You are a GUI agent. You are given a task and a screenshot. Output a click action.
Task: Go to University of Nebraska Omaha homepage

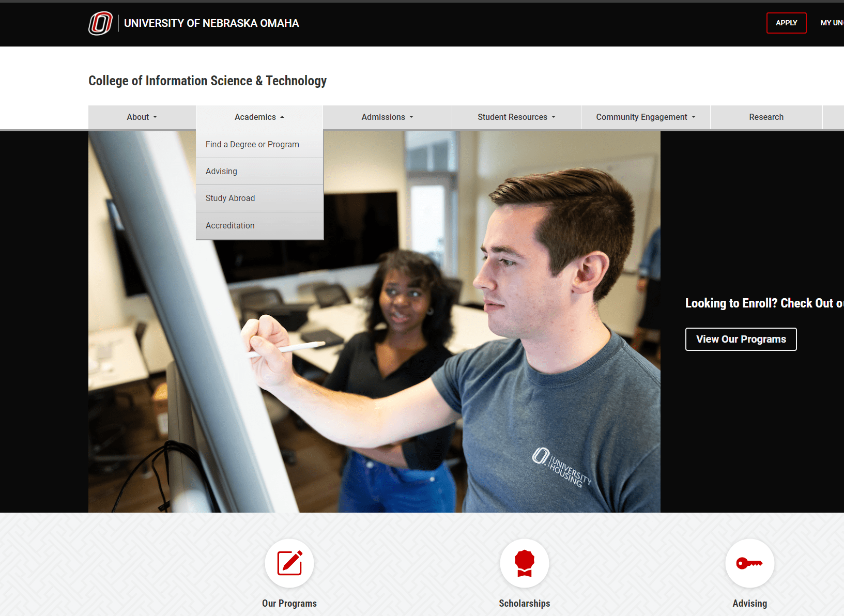[x=211, y=23]
